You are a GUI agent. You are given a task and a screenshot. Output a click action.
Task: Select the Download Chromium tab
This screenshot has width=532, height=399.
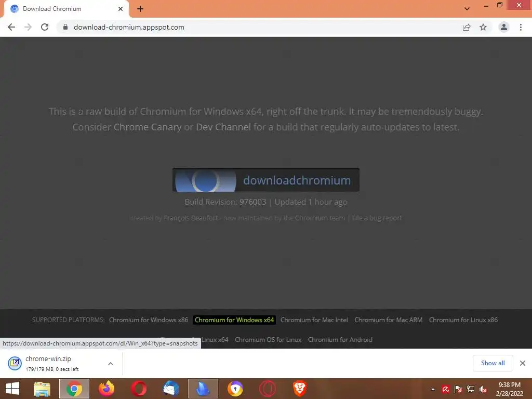(x=66, y=9)
